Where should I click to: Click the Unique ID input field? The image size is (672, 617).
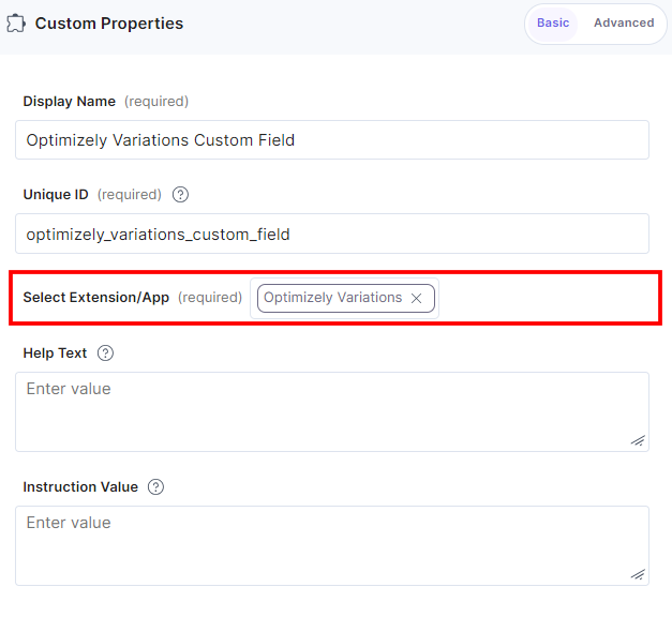click(x=332, y=234)
